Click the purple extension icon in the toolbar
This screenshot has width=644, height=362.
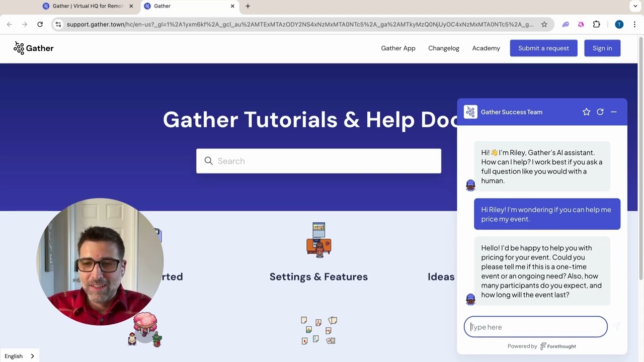coord(566,24)
